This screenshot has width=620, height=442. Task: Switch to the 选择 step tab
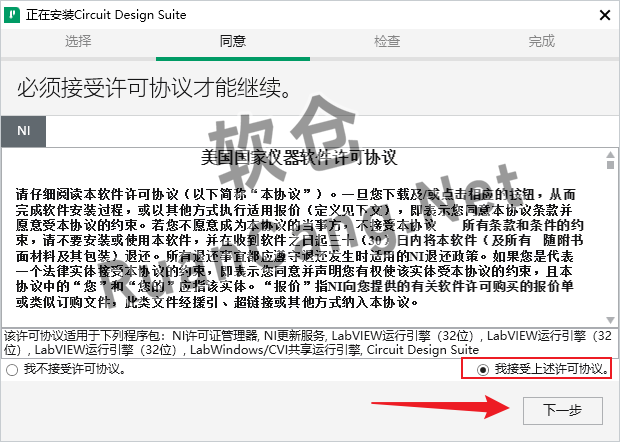[78, 42]
